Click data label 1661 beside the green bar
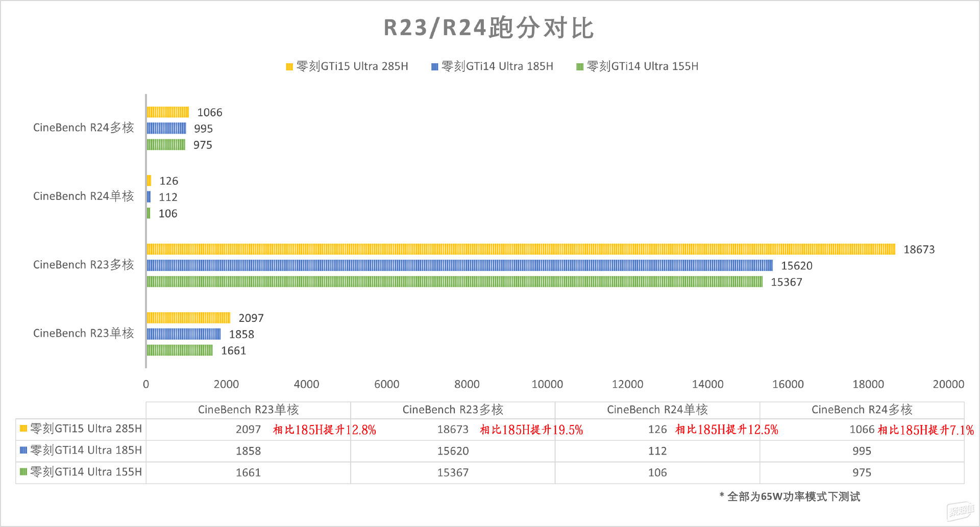The width and height of the screenshot is (980, 527). (x=233, y=350)
